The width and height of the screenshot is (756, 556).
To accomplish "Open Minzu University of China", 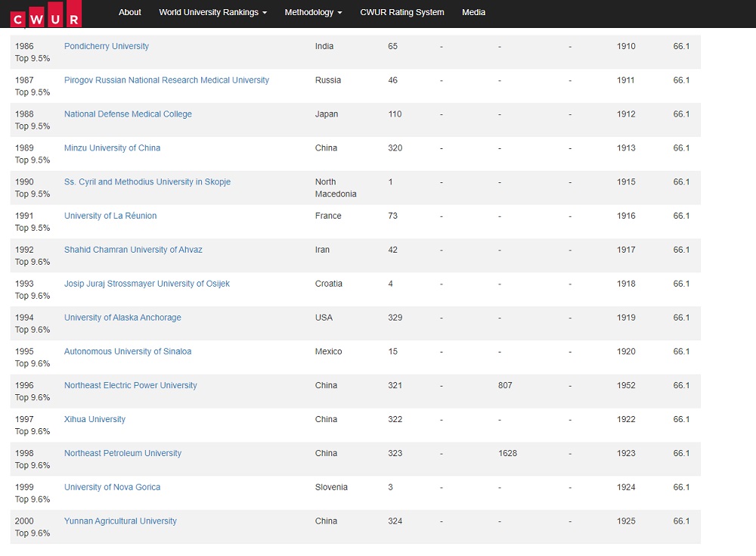I will tap(112, 148).
